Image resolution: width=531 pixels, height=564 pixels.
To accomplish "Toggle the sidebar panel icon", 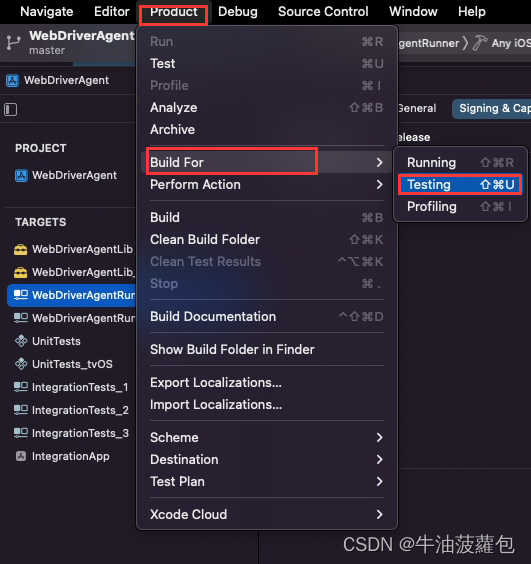I will tap(11, 110).
